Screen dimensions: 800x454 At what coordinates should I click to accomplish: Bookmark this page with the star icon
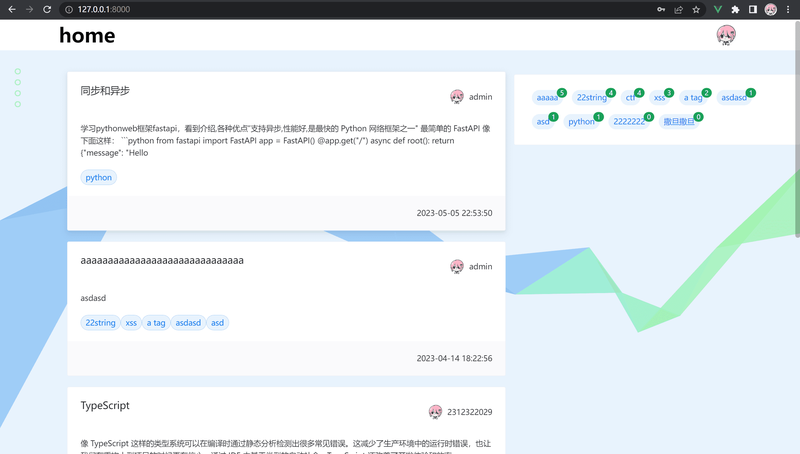pyautogui.click(x=696, y=9)
